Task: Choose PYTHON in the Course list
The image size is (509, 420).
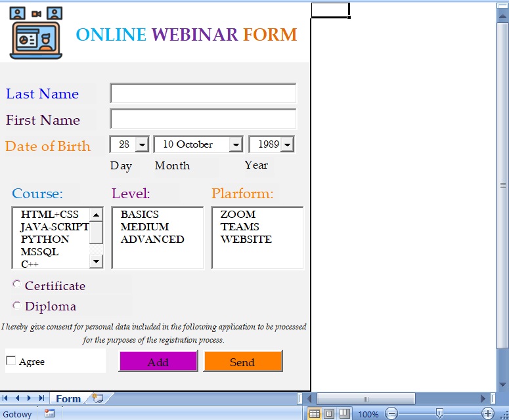Action: 45,239
